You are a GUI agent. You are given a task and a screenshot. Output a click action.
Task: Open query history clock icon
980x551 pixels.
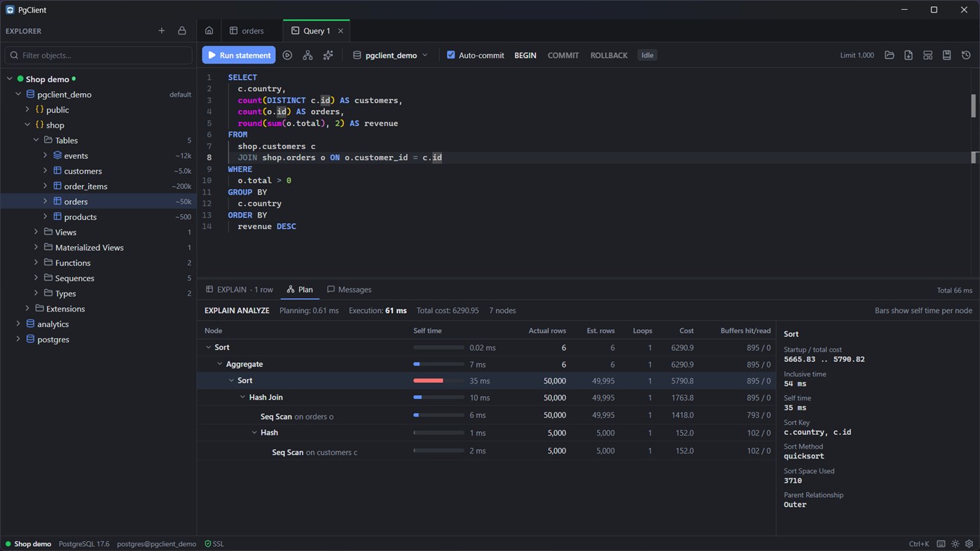click(966, 55)
